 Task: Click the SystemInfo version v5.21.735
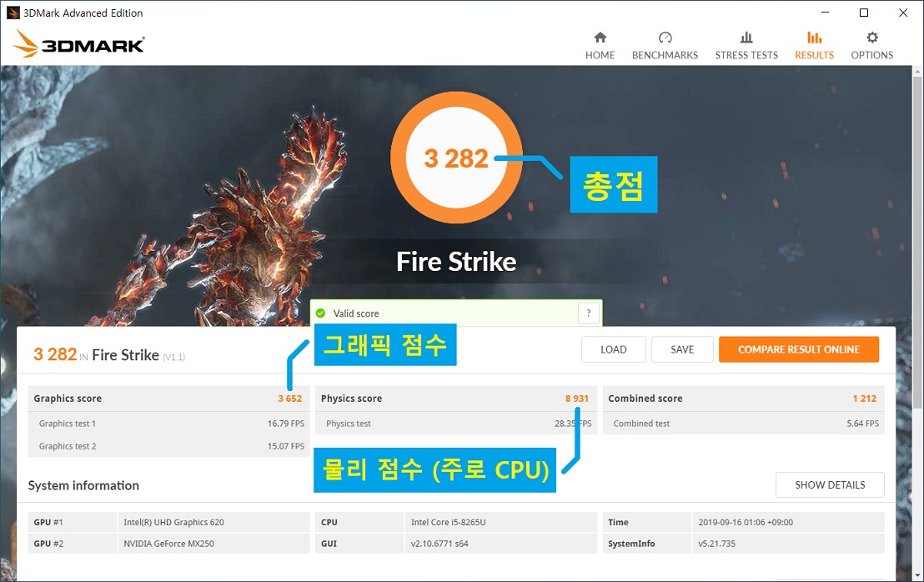[x=716, y=543]
